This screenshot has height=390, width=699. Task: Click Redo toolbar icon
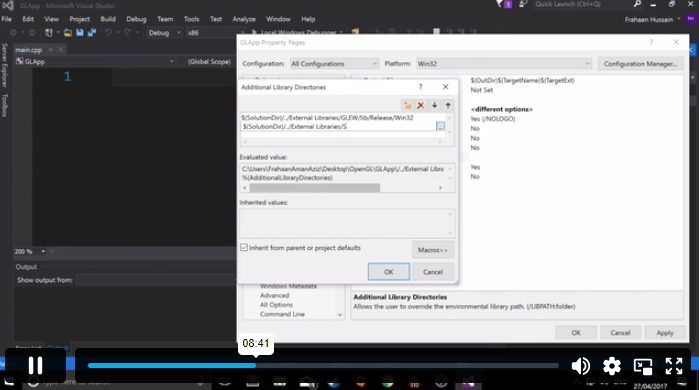pos(128,33)
